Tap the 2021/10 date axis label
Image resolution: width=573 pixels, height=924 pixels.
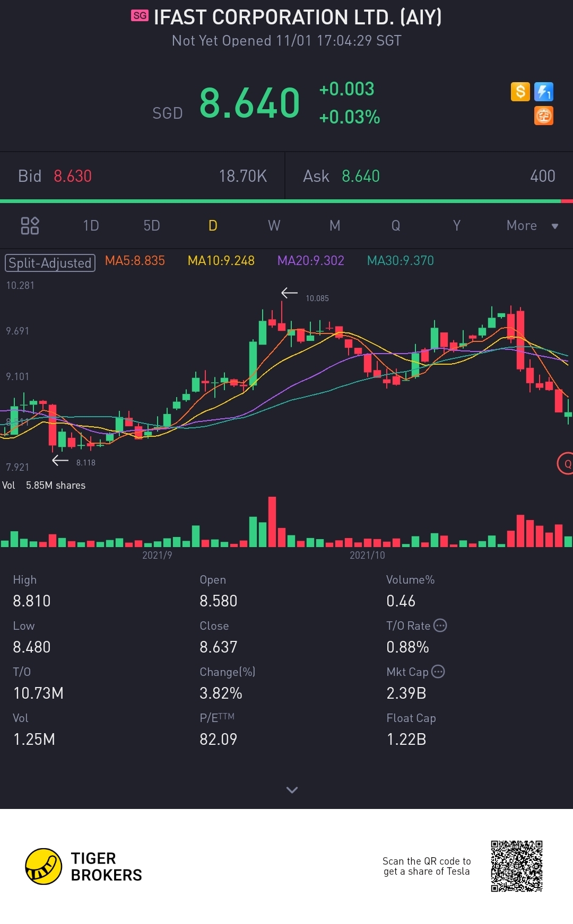coord(367,555)
